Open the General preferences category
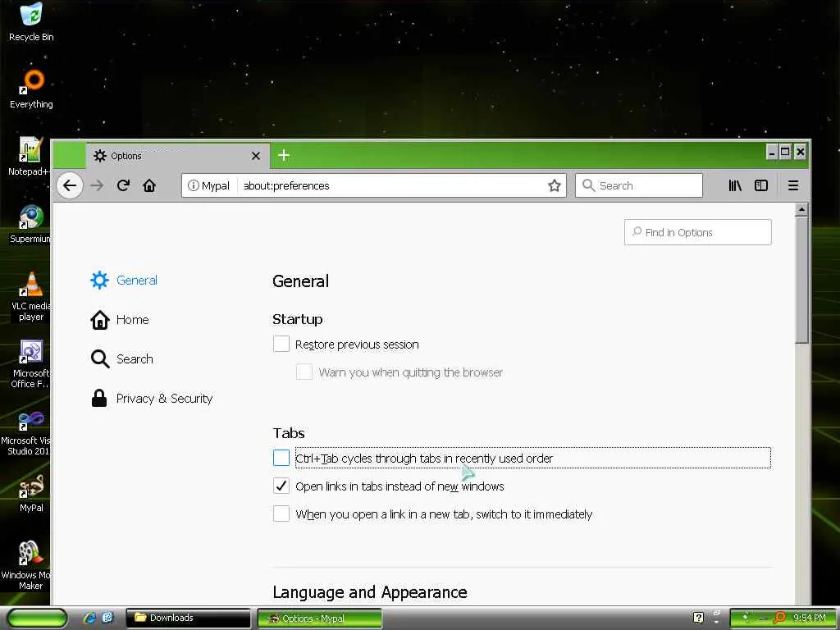This screenshot has height=630, width=840. click(125, 281)
